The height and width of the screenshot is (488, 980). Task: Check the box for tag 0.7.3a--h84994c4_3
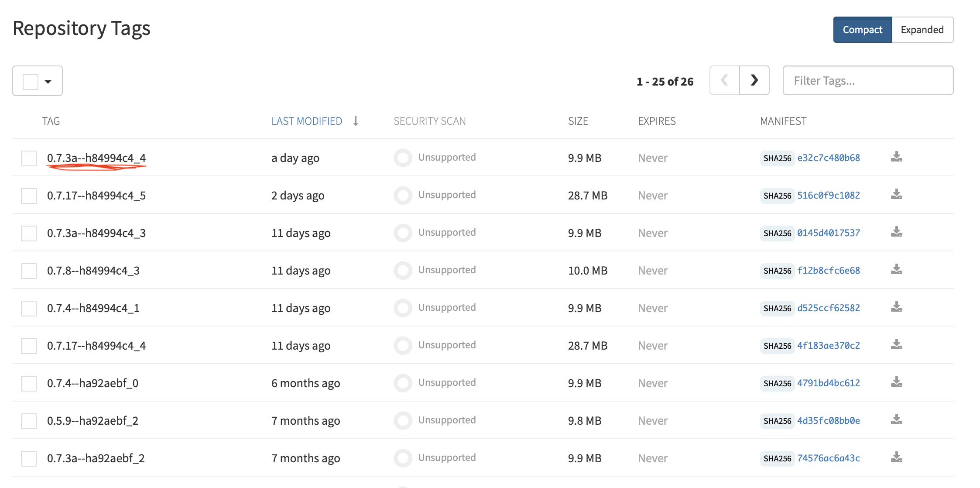tap(29, 233)
